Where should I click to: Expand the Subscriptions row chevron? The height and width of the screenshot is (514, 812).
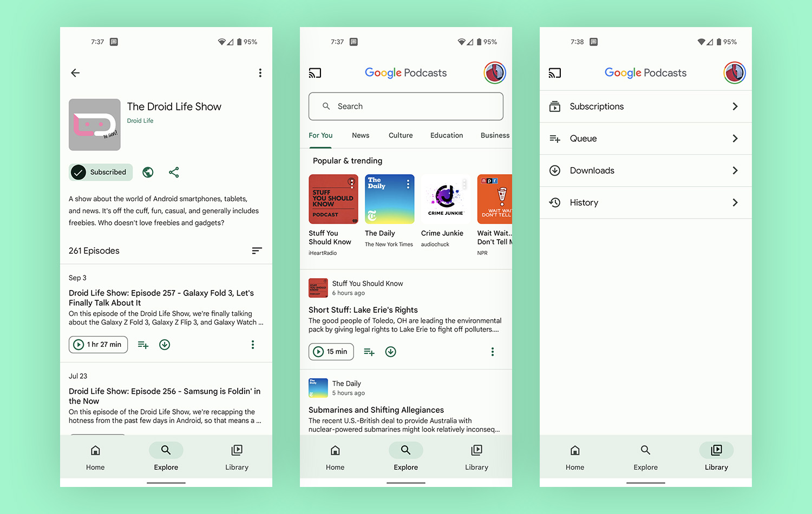pos(735,107)
